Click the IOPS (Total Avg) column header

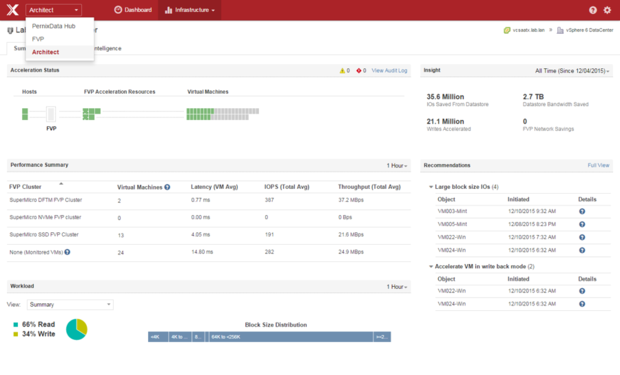click(x=287, y=187)
